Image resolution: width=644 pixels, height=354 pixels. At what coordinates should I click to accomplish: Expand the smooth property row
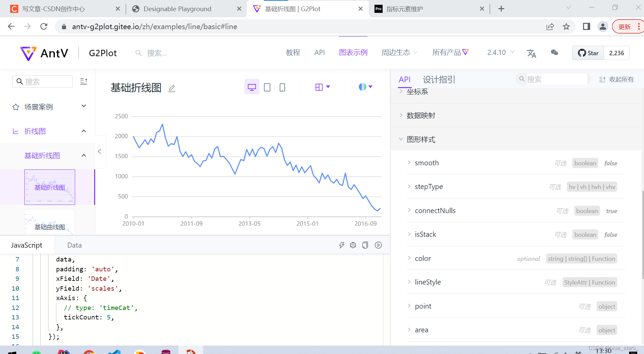click(x=409, y=163)
